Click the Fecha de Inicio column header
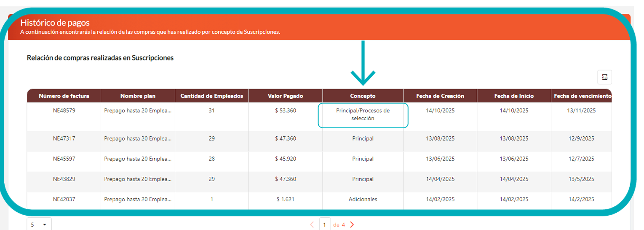The image size is (644, 230). (x=513, y=96)
